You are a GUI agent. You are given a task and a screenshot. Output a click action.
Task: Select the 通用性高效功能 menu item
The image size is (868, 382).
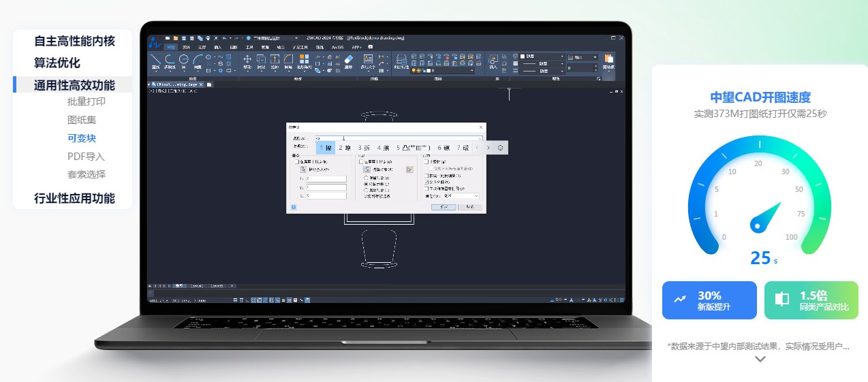tap(74, 85)
